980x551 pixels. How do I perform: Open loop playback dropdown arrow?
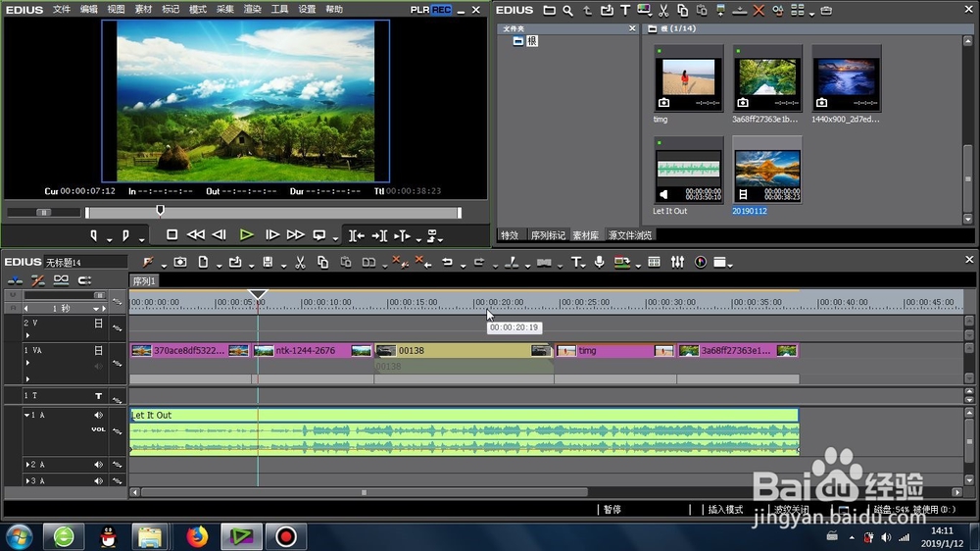click(335, 238)
